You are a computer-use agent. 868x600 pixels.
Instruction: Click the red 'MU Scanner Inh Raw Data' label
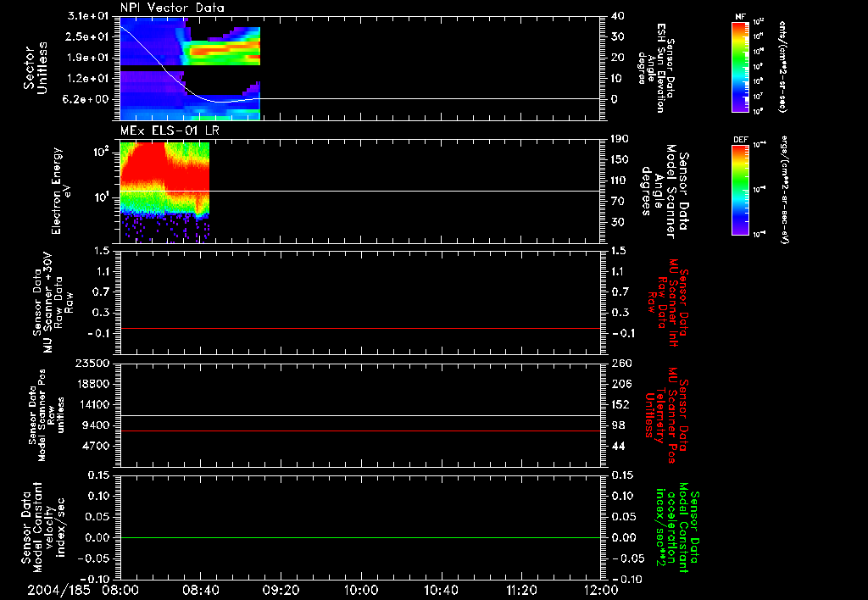pos(669,303)
